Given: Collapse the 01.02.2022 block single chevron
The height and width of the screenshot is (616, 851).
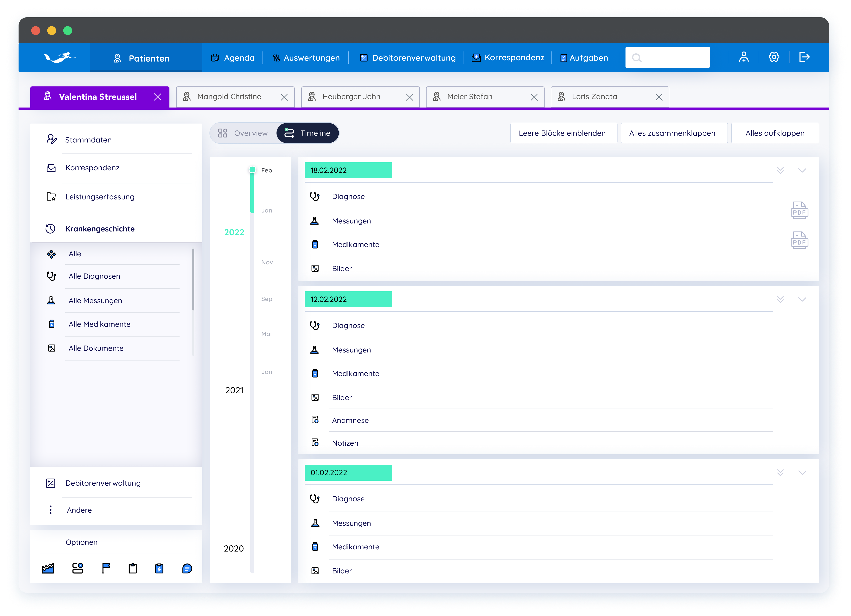Looking at the screenshot, I should tap(802, 473).
